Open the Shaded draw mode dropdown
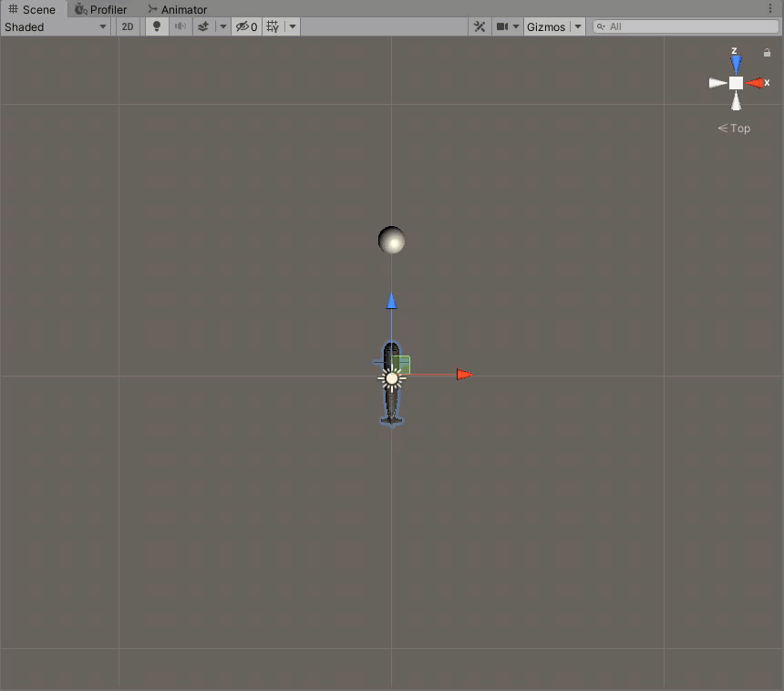 coord(56,26)
